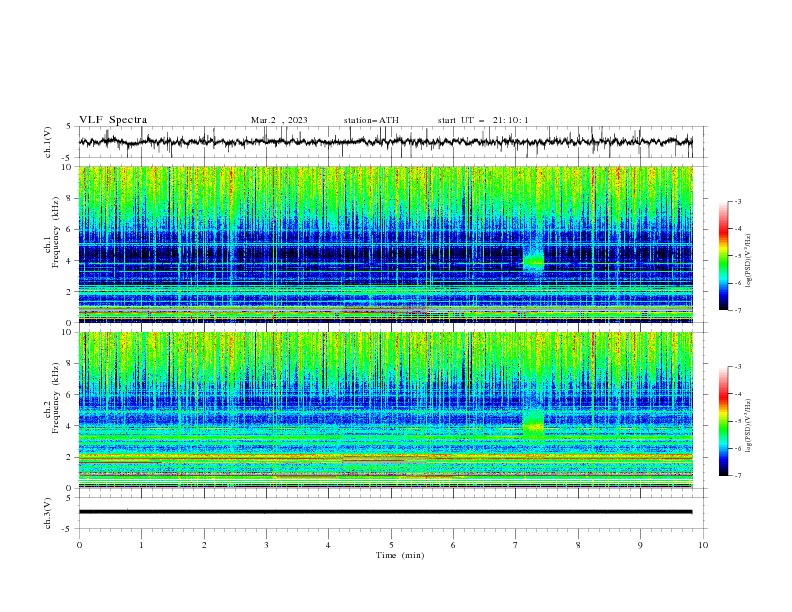Click the 'ch.3(V)' axis label
The width and height of the screenshot is (792, 612).
click(x=48, y=513)
